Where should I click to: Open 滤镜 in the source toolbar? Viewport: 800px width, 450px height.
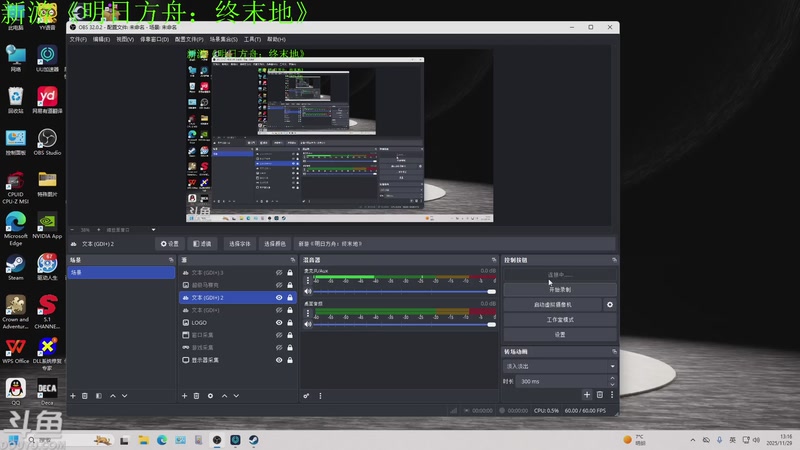[202, 244]
